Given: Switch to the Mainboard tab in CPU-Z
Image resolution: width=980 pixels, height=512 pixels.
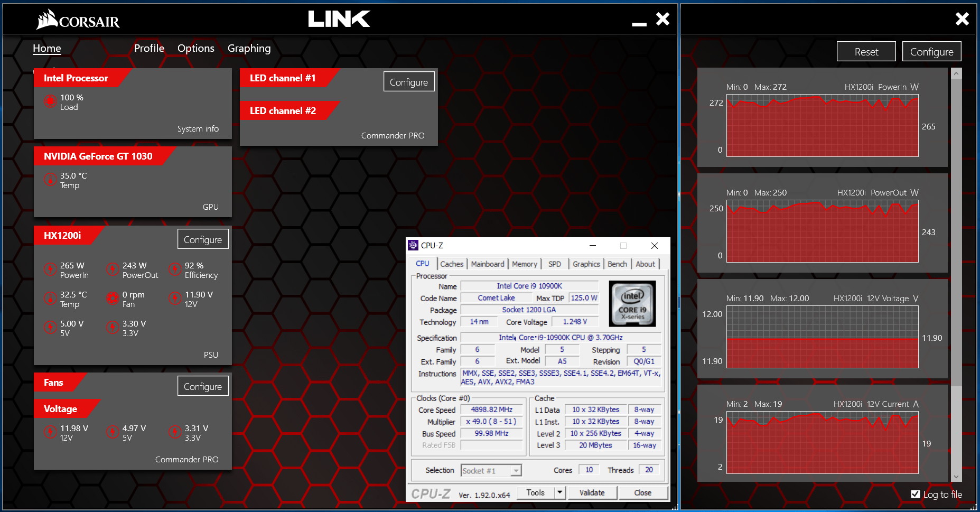Looking at the screenshot, I should 488,264.
